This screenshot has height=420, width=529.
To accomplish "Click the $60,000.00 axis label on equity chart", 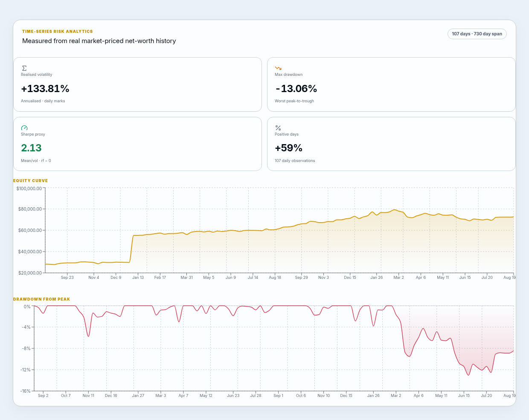I will tap(30, 231).
